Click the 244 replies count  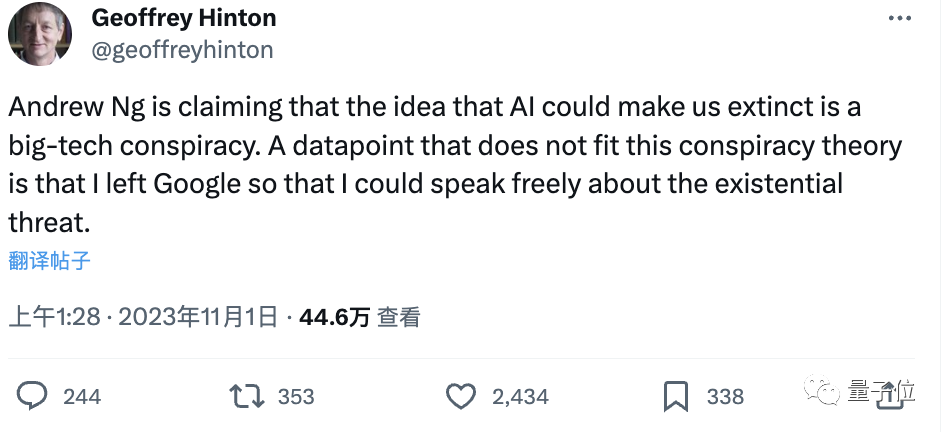point(82,397)
